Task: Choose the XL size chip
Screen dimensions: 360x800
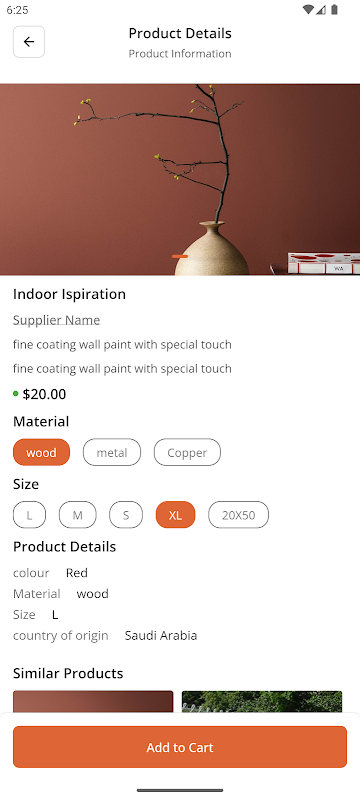Action: [175, 515]
